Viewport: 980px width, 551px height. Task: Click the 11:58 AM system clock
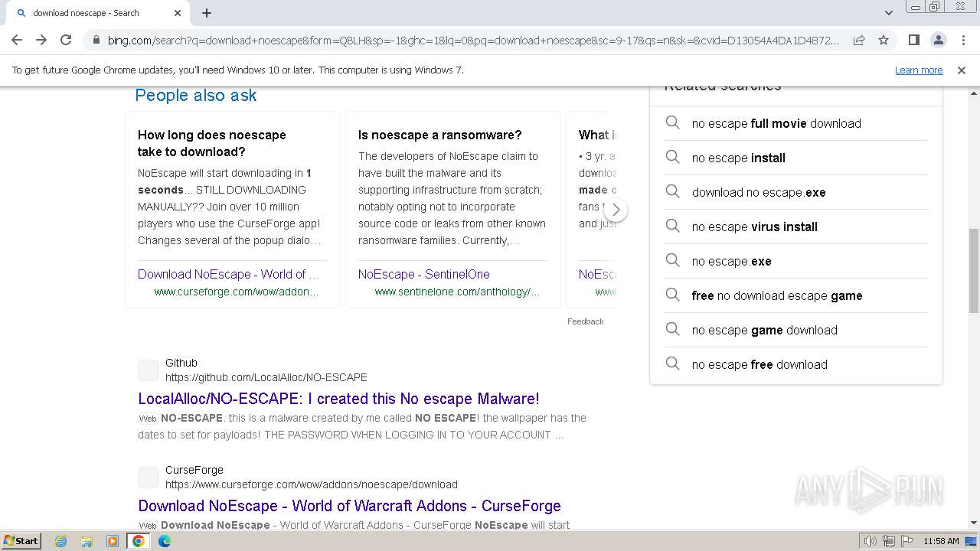coord(941,541)
